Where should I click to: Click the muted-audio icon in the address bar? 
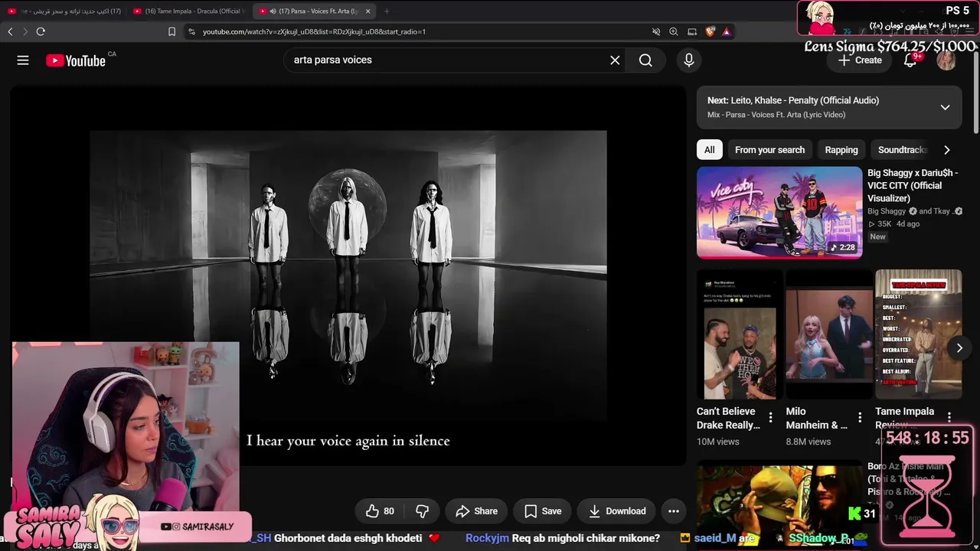pyautogui.click(x=656, y=31)
